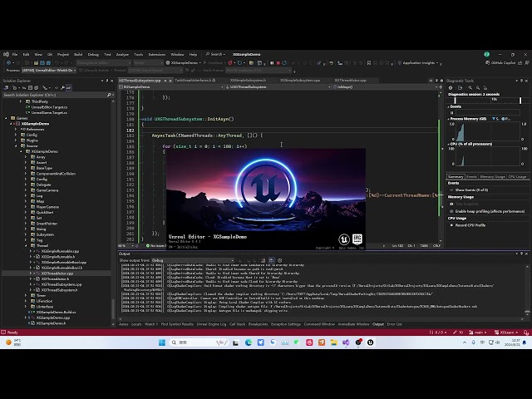Expand the Config folder under XGSampleDemo project
This screenshot has width=532, height=399.
(16, 135)
